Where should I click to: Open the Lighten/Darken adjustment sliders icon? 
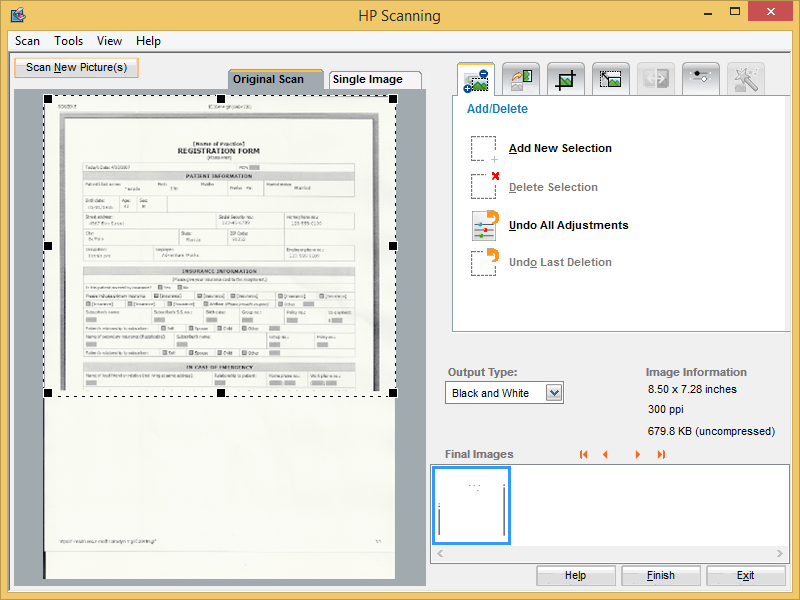pyautogui.click(x=700, y=79)
